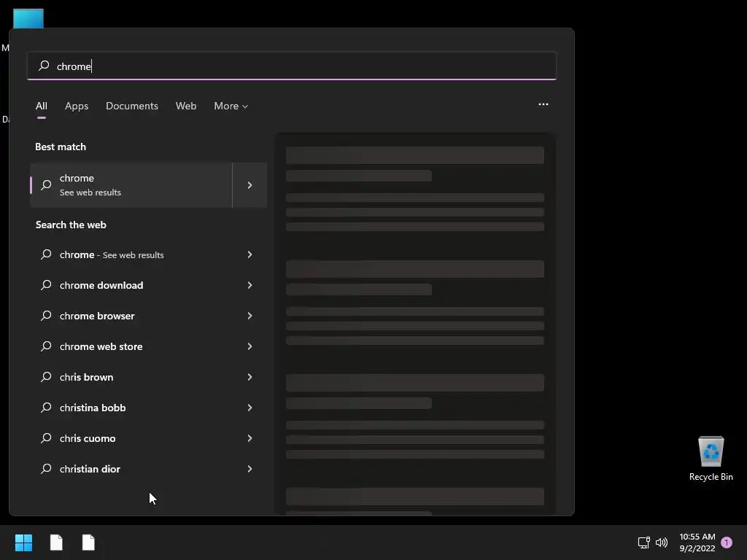Switch to the Documents search tab
747x560 pixels.
[x=132, y=106]
